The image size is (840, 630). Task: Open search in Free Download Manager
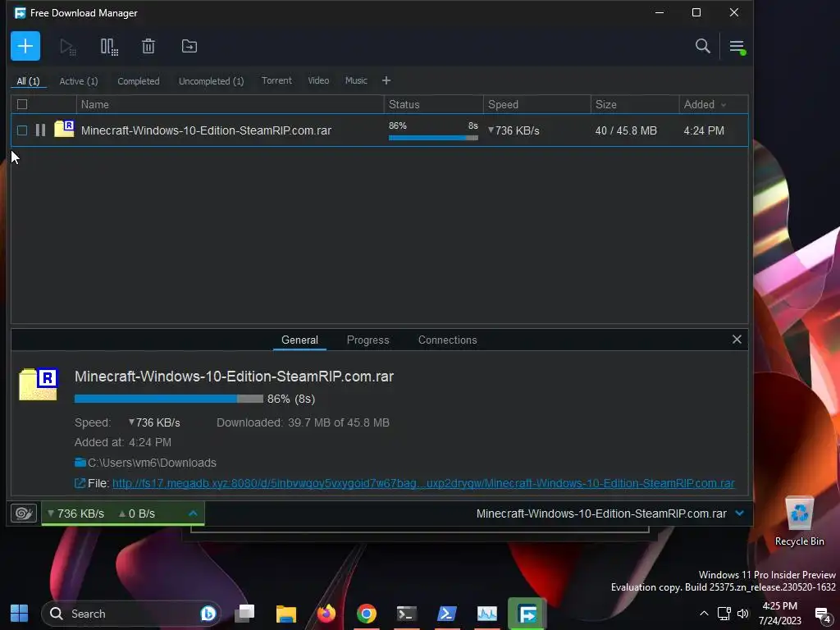(702, 46)
